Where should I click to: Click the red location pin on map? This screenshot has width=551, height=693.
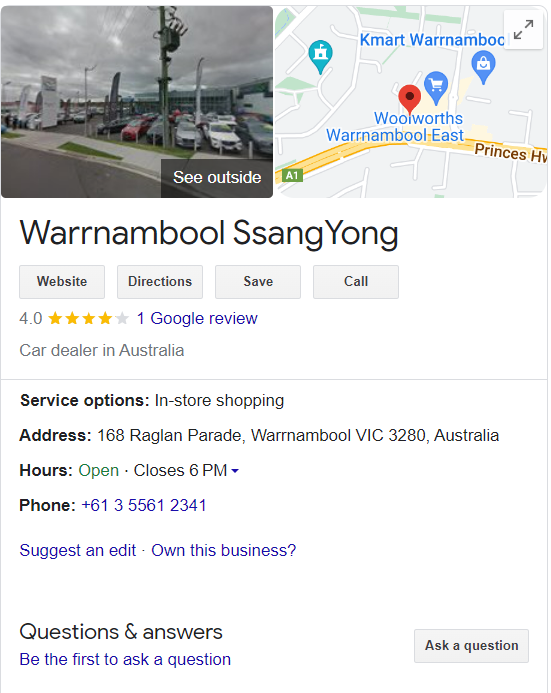click(x=410, y=99)
